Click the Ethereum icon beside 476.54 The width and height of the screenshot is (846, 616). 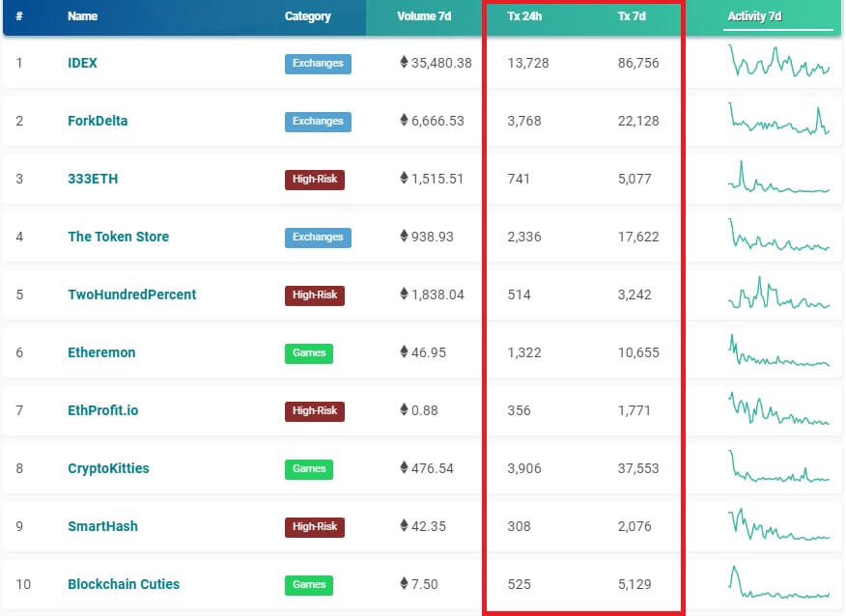[404, 467]
